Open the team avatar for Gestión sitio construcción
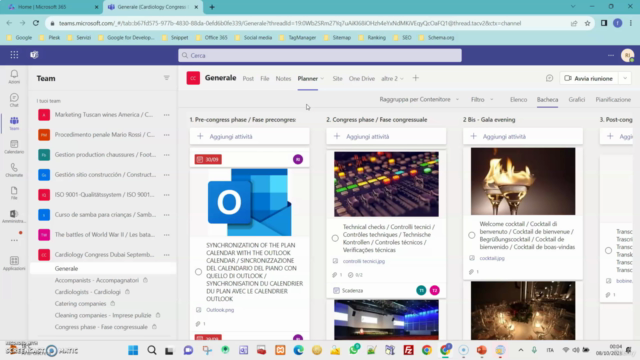This screenshot has height=360, width=640. click(44, 175)
